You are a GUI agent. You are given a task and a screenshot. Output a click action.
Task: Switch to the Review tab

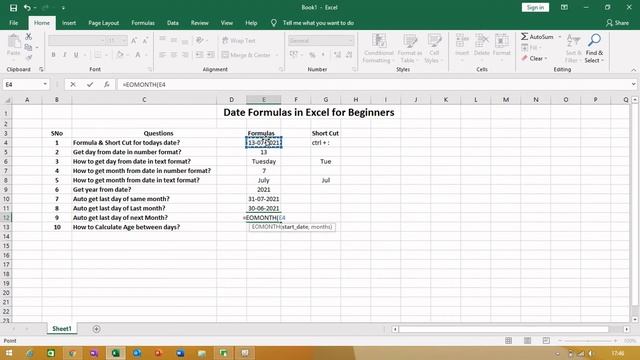click(200, 23)
